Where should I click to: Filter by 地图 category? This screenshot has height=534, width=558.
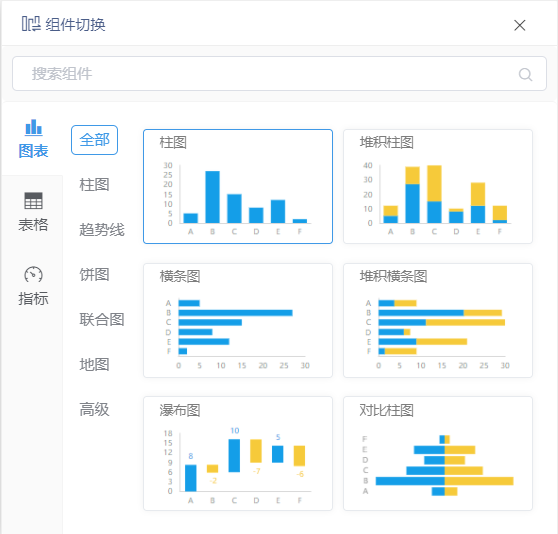point(94,364)
